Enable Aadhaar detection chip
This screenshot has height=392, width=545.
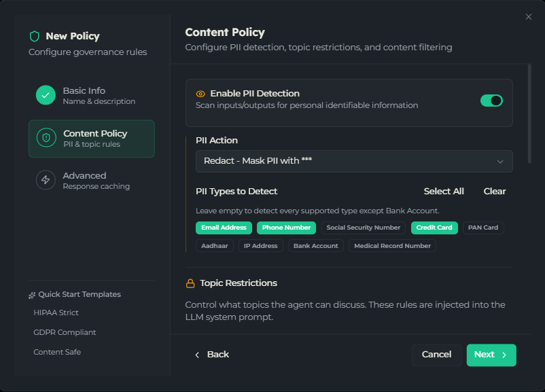pyautogui.click(x=215, y=246)
